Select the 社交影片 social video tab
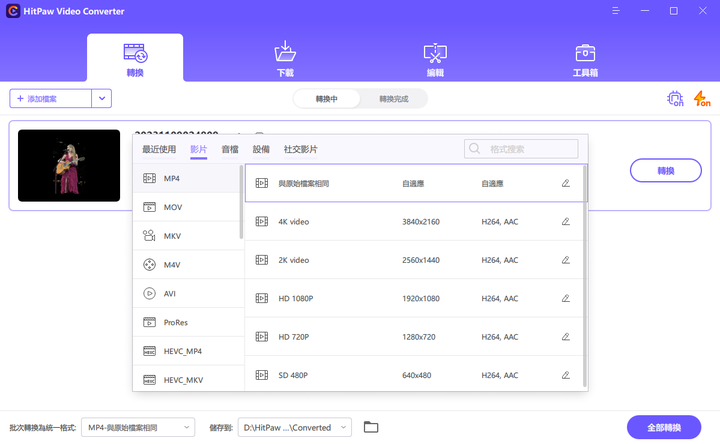Image resolution: width=720 pixels, height=444 pixels. click(300, 149)
